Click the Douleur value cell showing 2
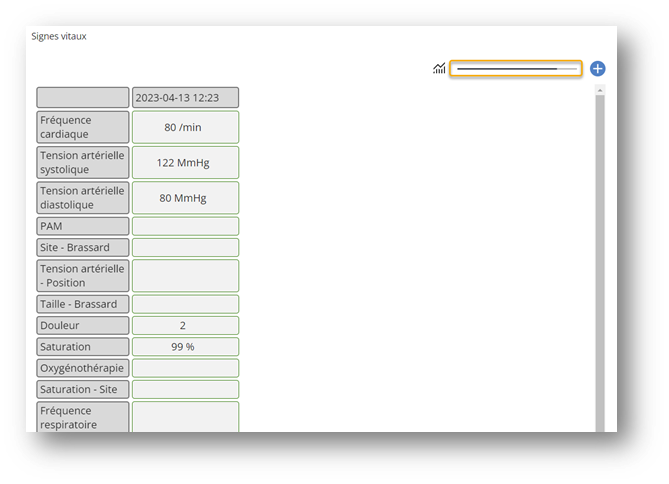 185,326
